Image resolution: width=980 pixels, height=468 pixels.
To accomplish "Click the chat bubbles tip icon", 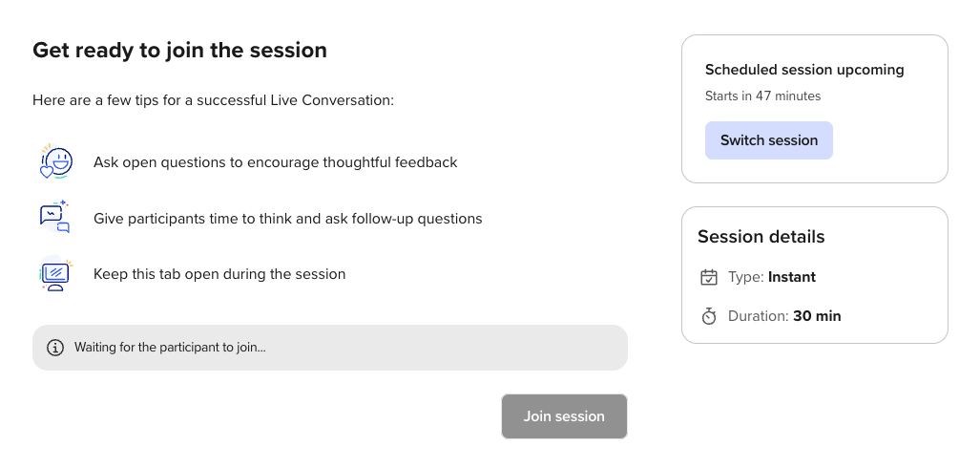I will click(x=55, y=217).
